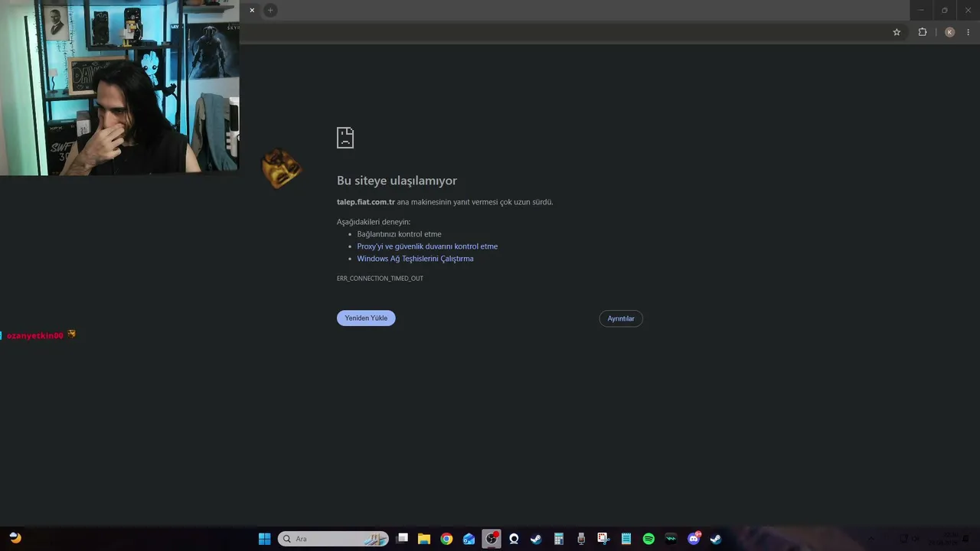The height and width of the screenshot is (551, 980).
Task: Click the Ara taskbar search box
Action: [x=333, y=539]
